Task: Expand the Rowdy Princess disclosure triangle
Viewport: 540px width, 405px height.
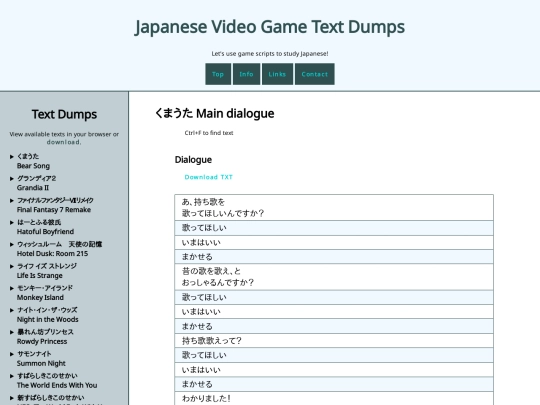Action: pos(12,332)
